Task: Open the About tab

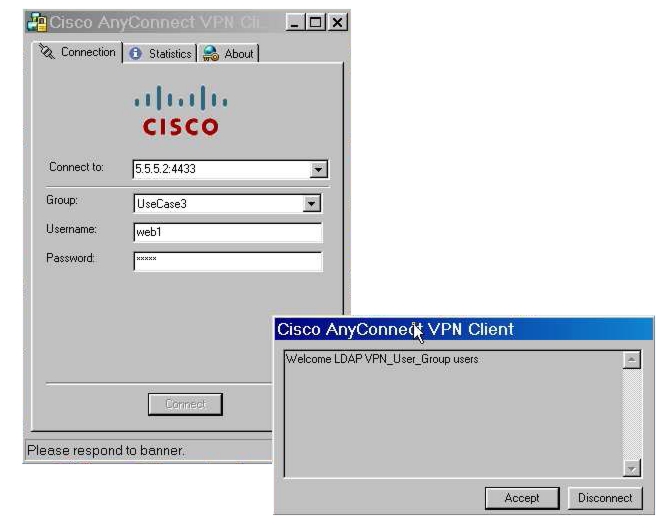Action: coord(228,54)
